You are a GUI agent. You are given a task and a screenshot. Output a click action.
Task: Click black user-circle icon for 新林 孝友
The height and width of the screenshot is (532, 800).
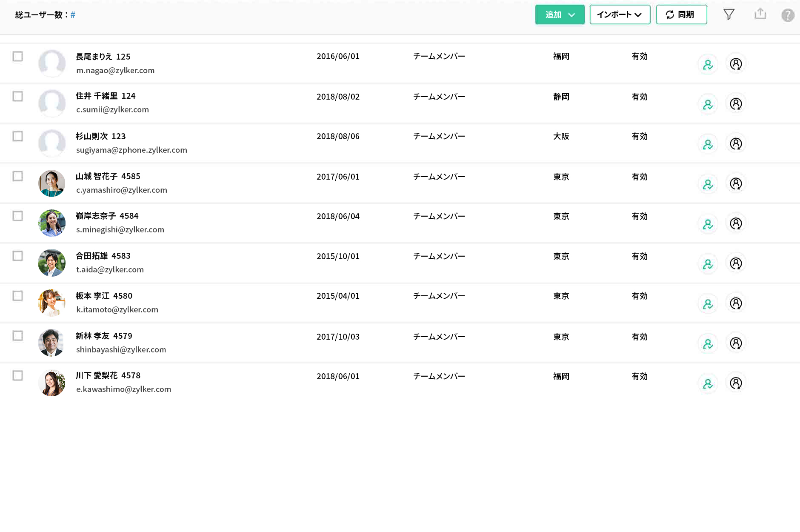pyautogui.click(x=736, y=343)
